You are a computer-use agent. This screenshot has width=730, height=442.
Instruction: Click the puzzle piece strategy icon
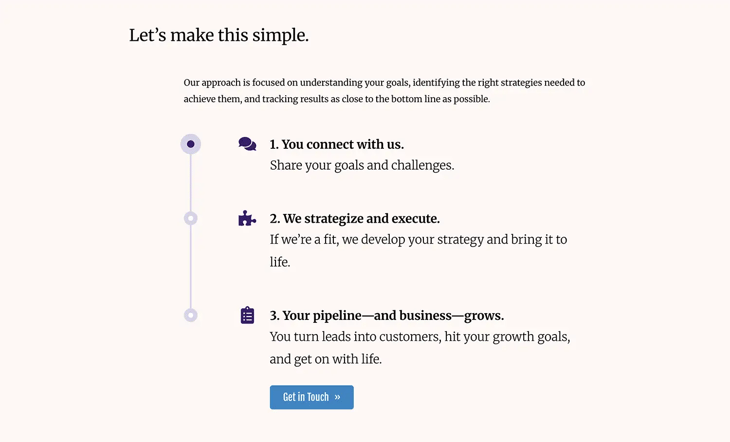point(247,218)
